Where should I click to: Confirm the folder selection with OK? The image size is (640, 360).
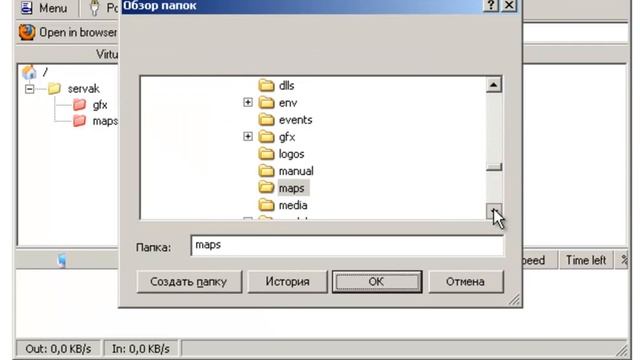tap(377, 282)
